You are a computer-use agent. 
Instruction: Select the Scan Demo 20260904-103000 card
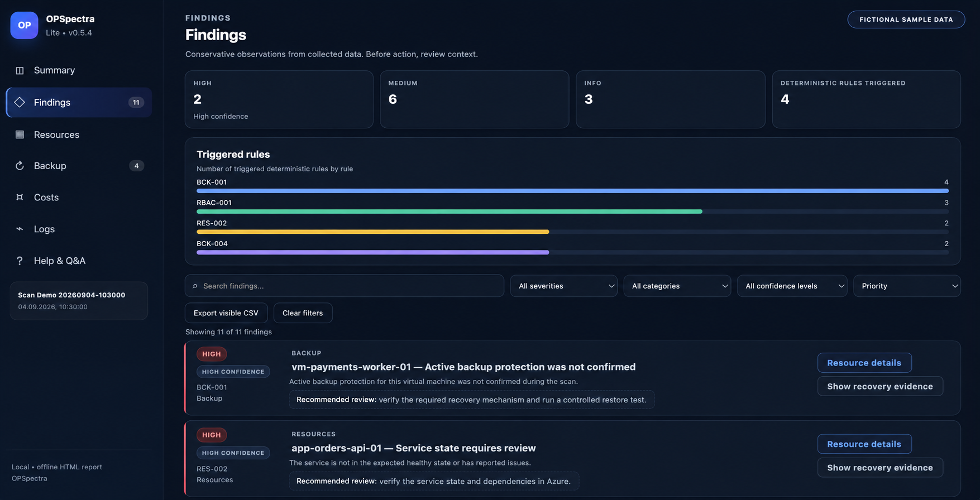[x=79, y=301]
